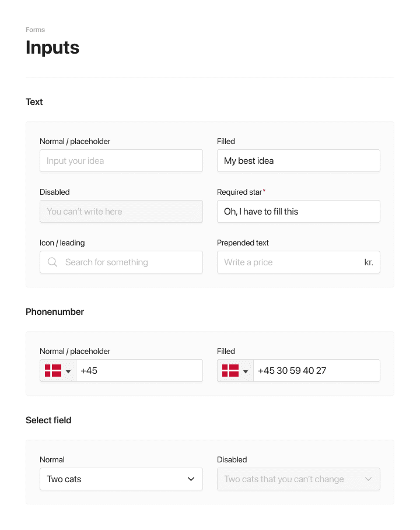Click chevron of disabled Two cats select
The height and width of the screenshot is (530, 420).
click(368, 479)
